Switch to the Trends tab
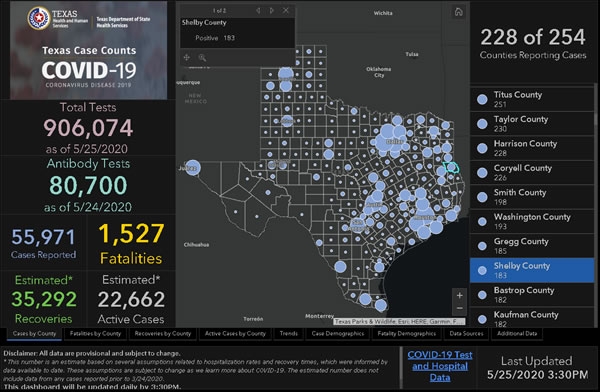The image size is (600, 392). pyautogui.click(x=289, y=334)
